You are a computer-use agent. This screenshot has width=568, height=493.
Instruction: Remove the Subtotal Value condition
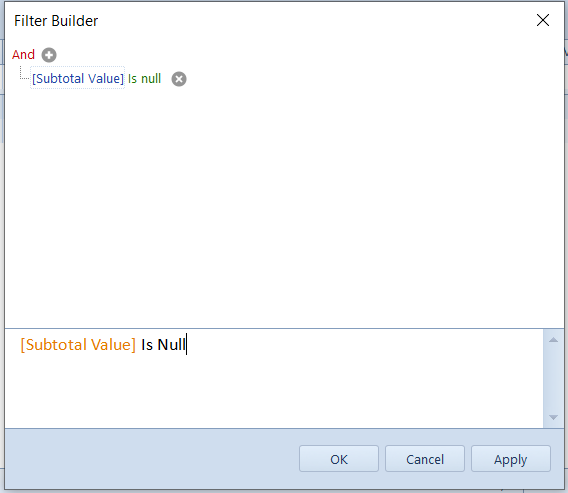[179, 79]
